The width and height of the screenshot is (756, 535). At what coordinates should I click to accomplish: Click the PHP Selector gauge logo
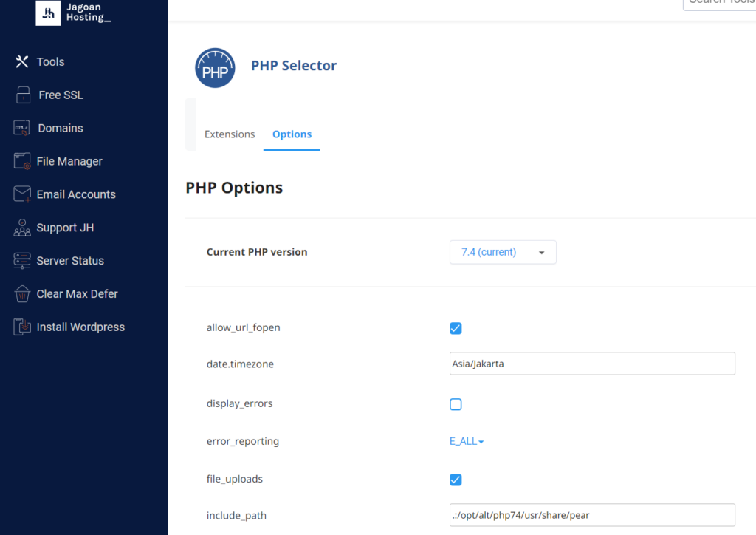(x=214, y=67)
